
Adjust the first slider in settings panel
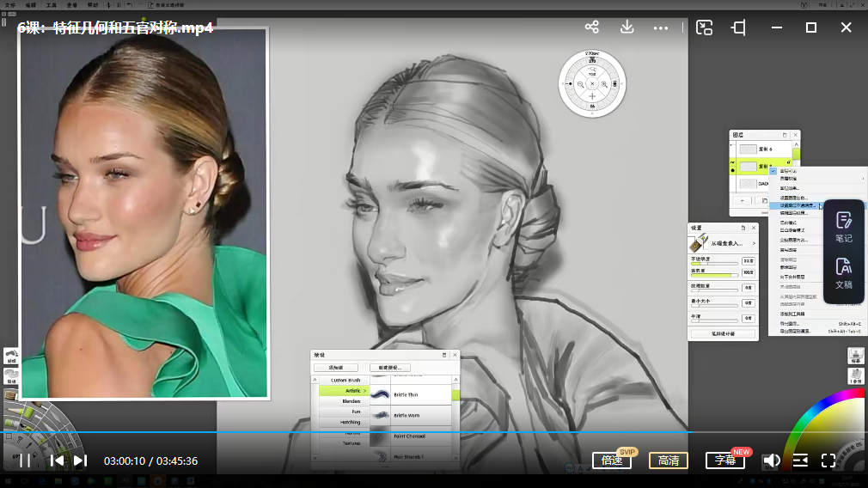[x=714, y=264]
